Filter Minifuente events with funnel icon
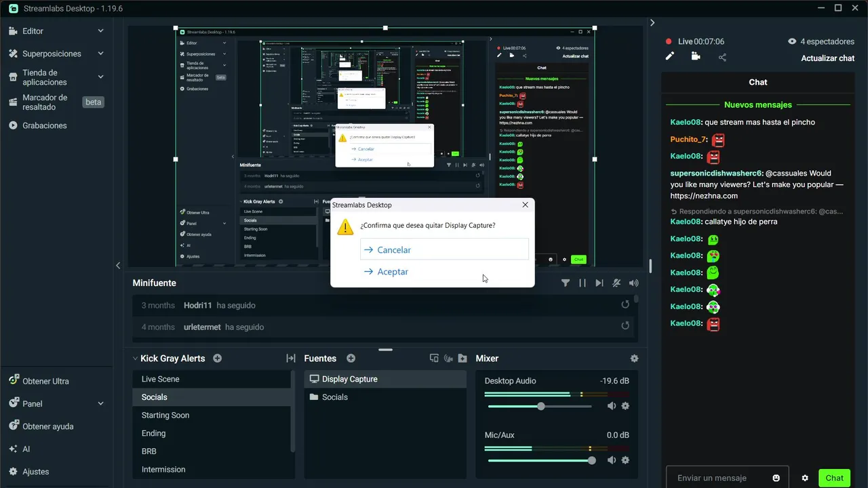This screenshot has width=868, height=488. pos(566,283)
